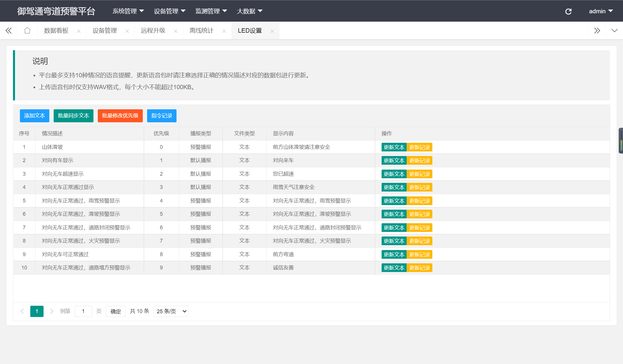This screenshot has width=623, height=364.
Task: Click the 批量同步文本 button
Action: click(74, 116)
